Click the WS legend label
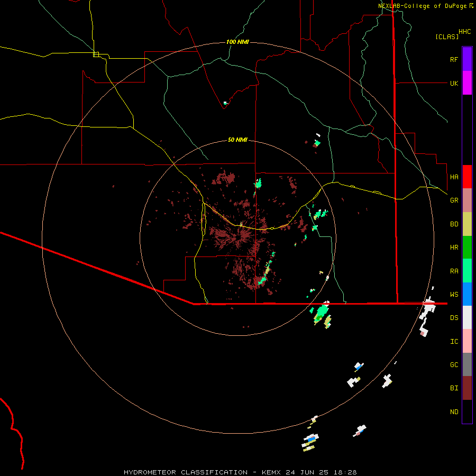Screen dimensions: 476x476 coord(454,295)
